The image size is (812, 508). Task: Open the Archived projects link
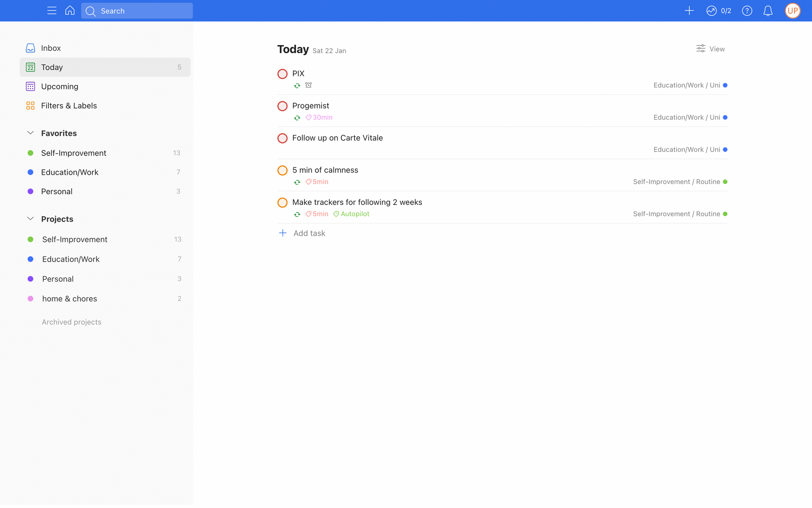tap(71, 322)
